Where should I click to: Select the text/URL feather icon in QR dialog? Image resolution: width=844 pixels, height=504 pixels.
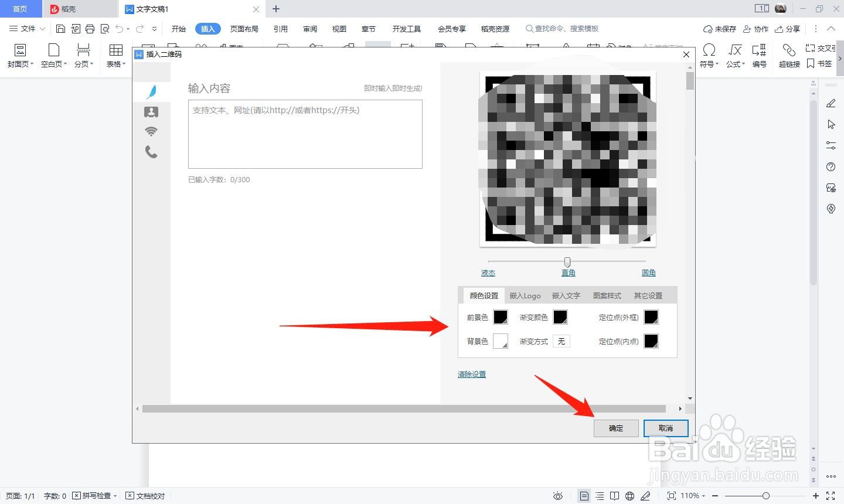click(151, 91)
